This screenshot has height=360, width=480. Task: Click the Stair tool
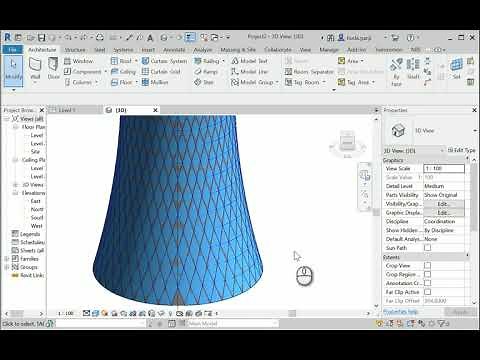[204, 82]
